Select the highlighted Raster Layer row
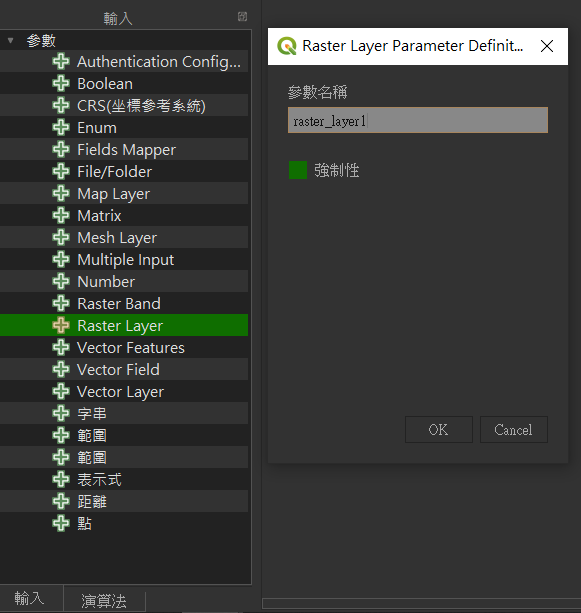 tap(124, 325)
